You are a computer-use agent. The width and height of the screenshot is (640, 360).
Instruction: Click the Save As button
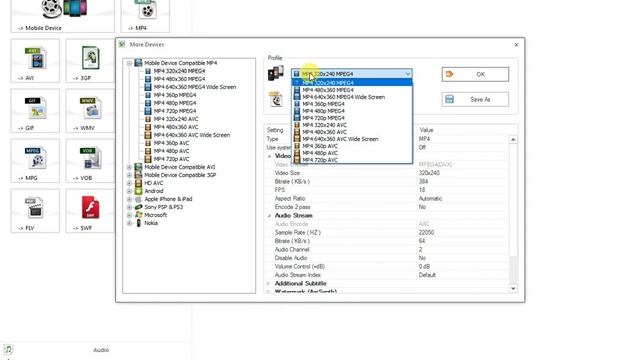pyautogui.click(x=475, y=99)
